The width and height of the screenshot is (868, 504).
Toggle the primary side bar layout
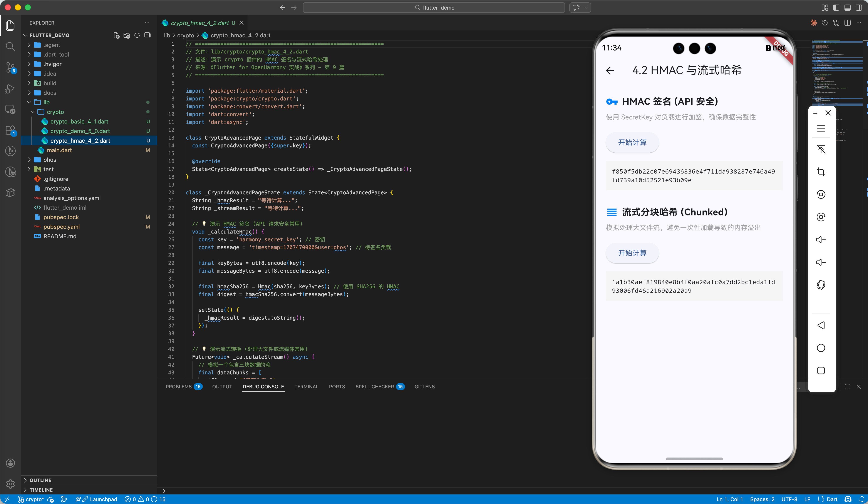coord(836,8)
